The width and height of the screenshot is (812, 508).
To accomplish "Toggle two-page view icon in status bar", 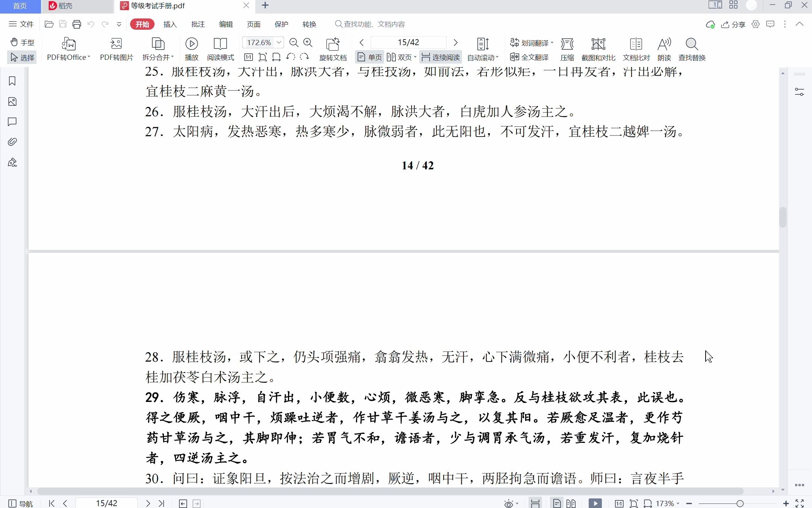I will [x=571, y=503].
